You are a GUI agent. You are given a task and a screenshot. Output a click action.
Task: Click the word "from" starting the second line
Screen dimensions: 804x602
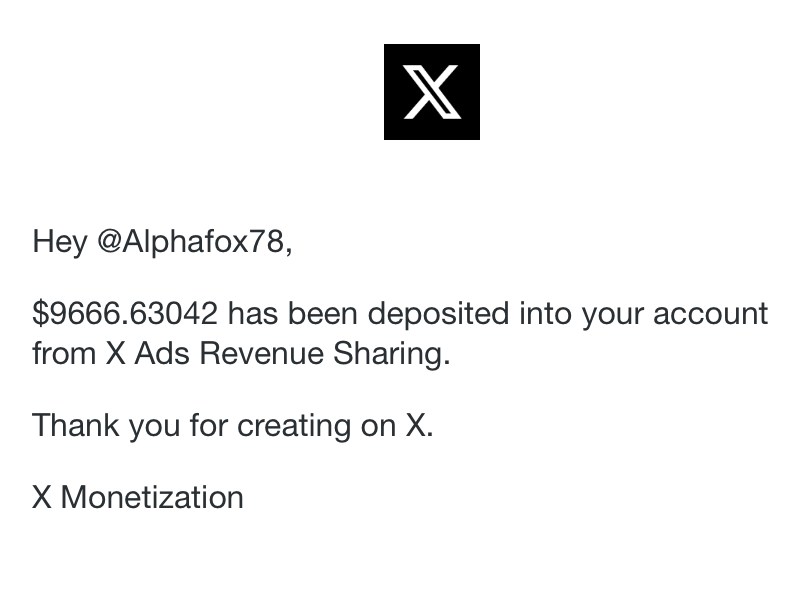(x=64, y=354)
